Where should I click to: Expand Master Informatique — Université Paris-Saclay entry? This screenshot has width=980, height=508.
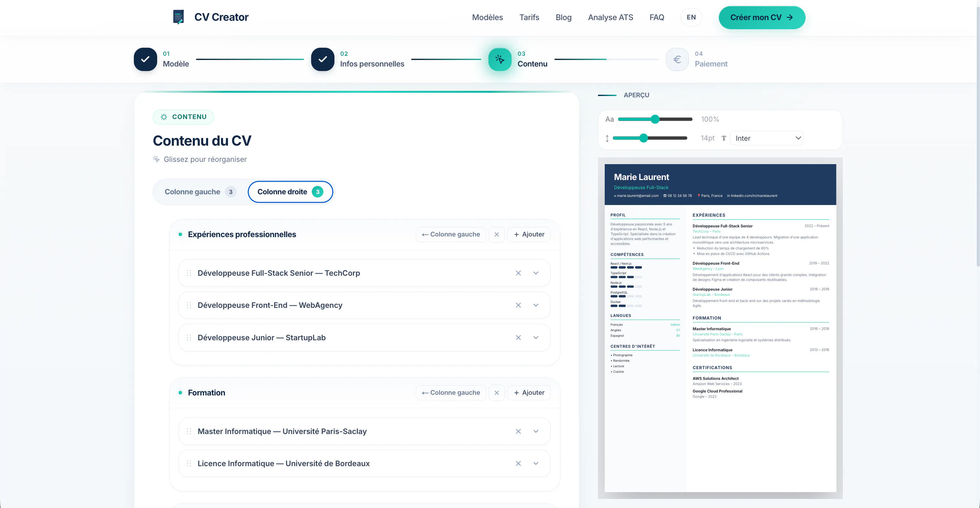(x=536, y=431)
